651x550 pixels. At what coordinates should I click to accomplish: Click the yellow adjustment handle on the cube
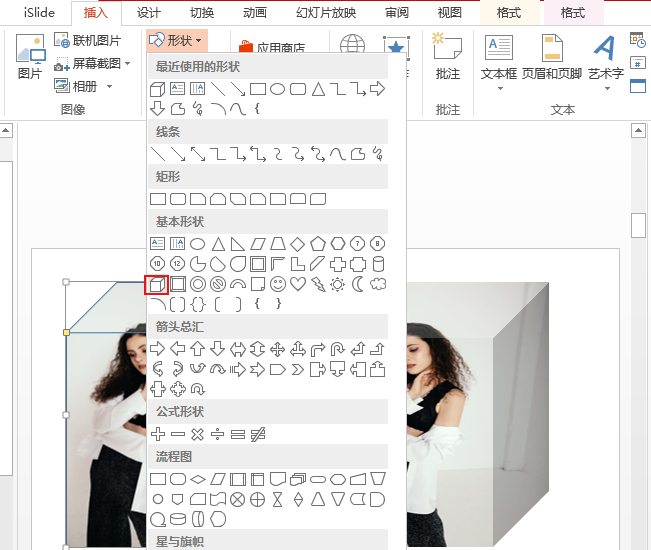click(x=66, y=332)
